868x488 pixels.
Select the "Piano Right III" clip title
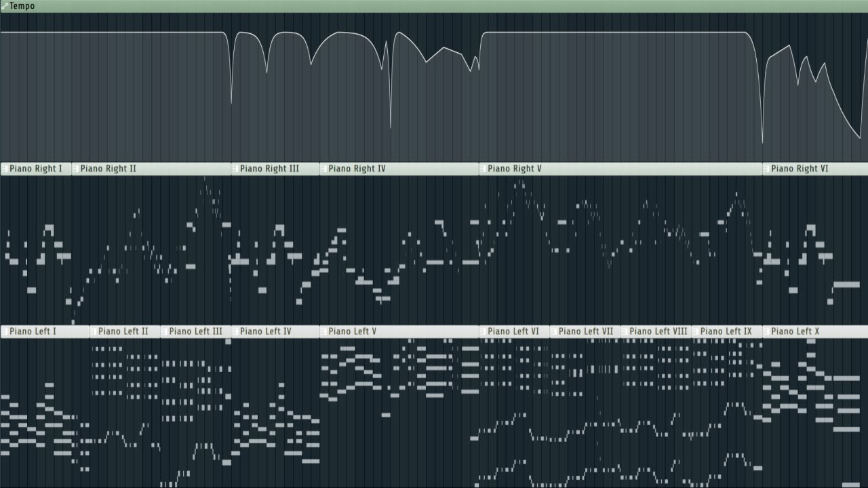click(x=269, y=169)
